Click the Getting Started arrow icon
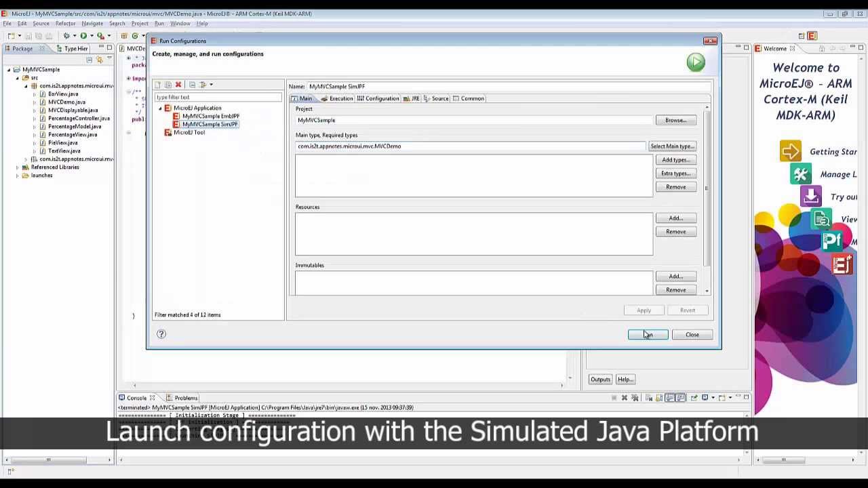 coord(790,151)
